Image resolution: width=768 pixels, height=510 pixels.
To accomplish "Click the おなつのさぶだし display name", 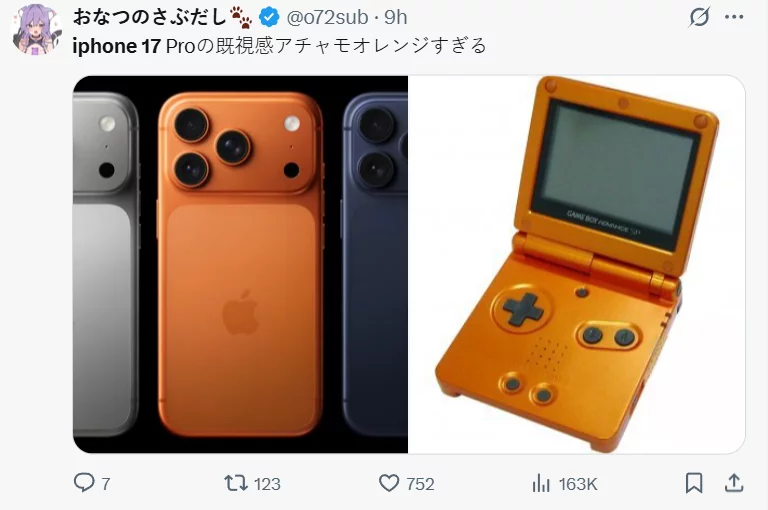I will click(149, 17).
